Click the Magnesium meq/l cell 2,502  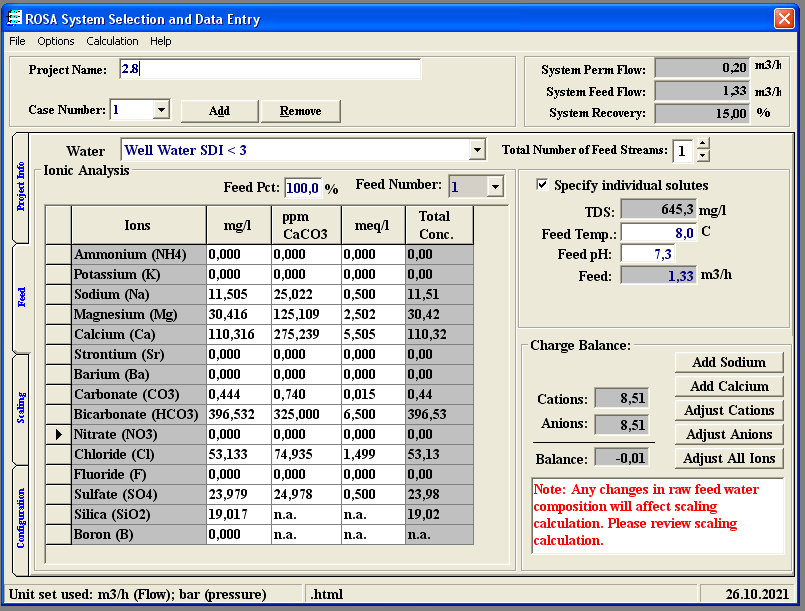pos(373,314)
